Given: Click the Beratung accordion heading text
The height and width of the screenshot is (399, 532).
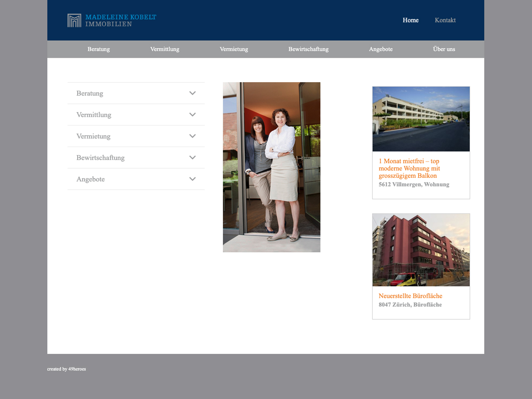Looking at the screenshot, I should click(90, 93).
